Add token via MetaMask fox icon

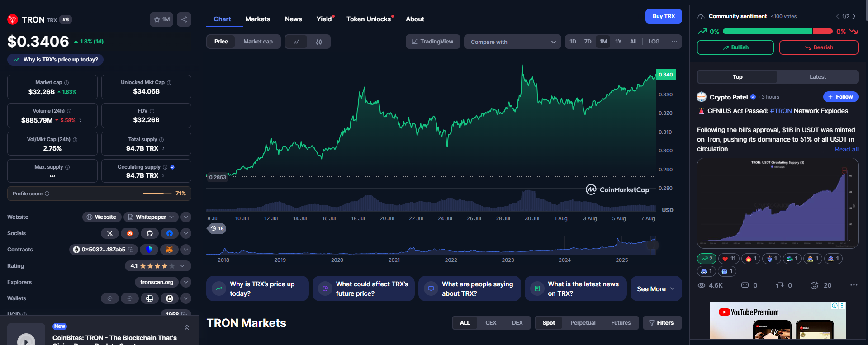(x=170, y=250)
